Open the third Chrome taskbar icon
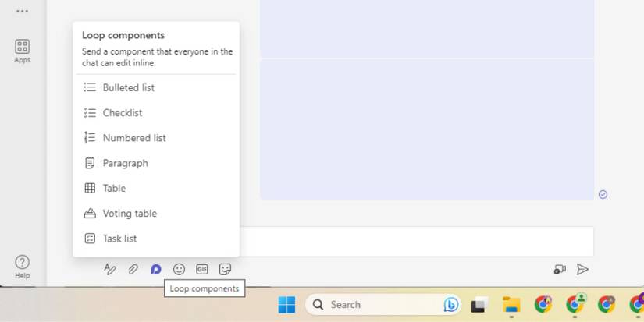This screenshot has width=644, height=322. [x=607, y=305]
